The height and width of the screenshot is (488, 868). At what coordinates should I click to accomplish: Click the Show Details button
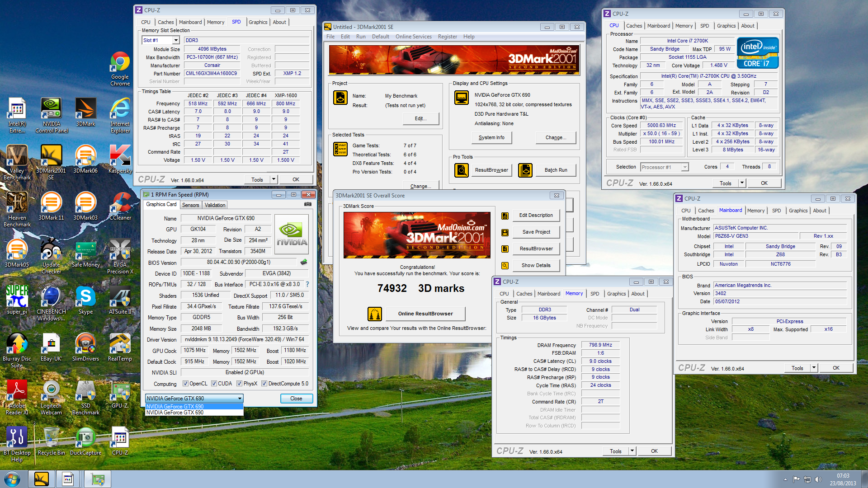[536, 266]
